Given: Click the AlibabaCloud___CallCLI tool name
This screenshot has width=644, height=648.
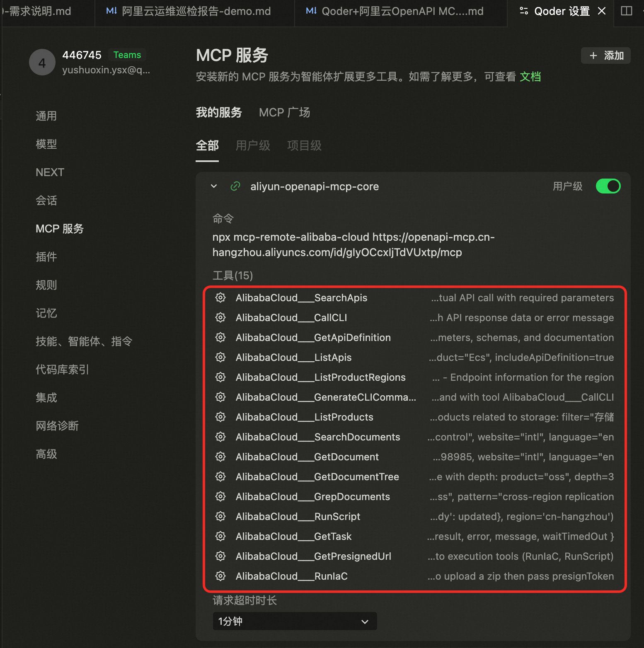Looking at the screenshot, I should pos(291,318).
